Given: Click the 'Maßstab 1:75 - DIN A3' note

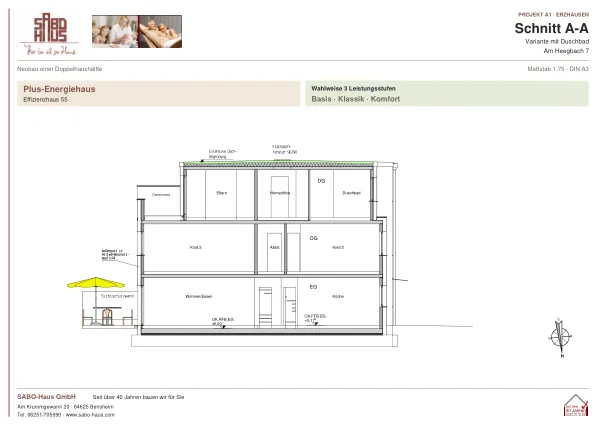Looking at the screenshot, I should [558, 69].
